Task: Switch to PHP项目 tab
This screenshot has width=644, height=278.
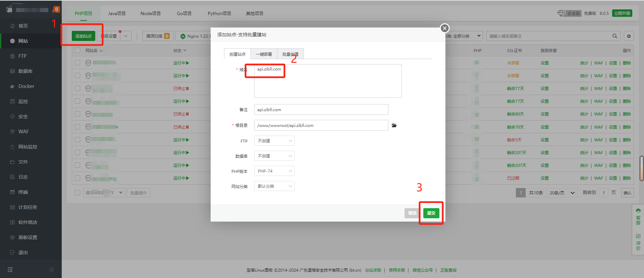Action: click(x=83, y=13)
